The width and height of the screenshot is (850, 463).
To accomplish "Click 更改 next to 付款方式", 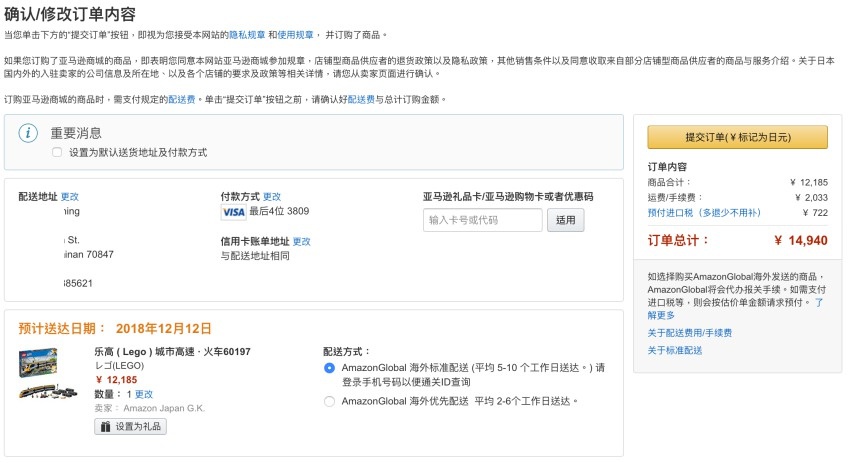I will (x=272, y=197).
